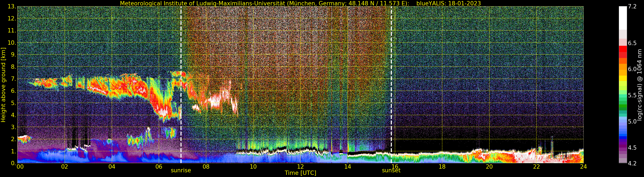Click the 11. km tick on the height axis

click(x=12, y=31)
